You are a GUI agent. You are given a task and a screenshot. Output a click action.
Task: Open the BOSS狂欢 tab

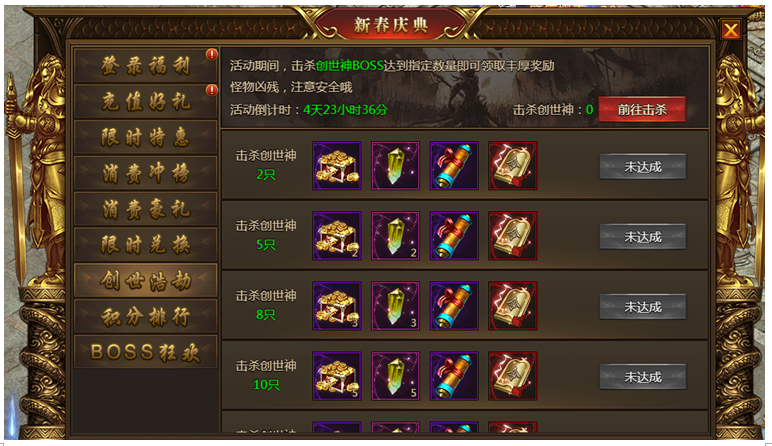[145, 352]
